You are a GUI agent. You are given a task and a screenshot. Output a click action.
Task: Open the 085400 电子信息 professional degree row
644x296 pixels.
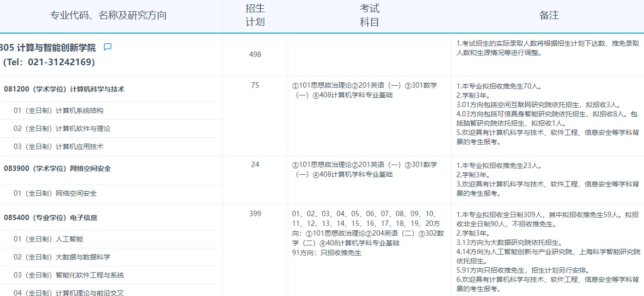coord(51,218)
